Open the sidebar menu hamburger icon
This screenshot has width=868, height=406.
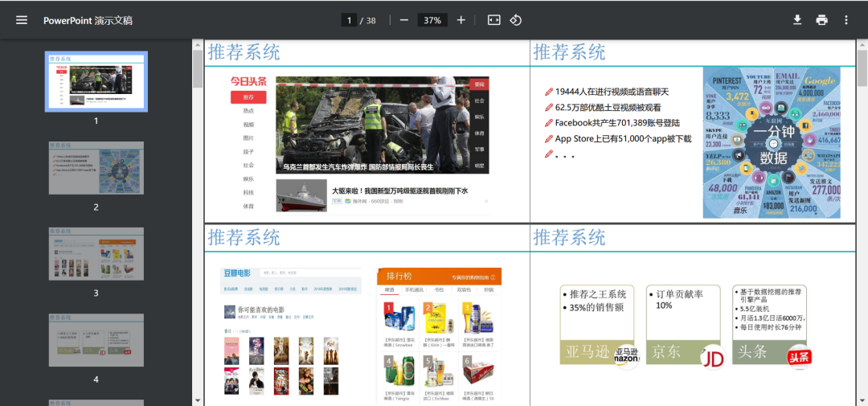(x=22, y=20)
